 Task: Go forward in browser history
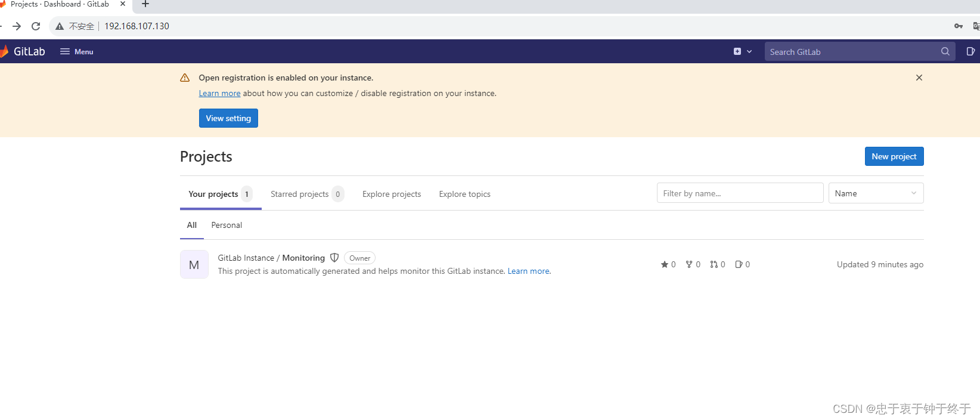17,26
